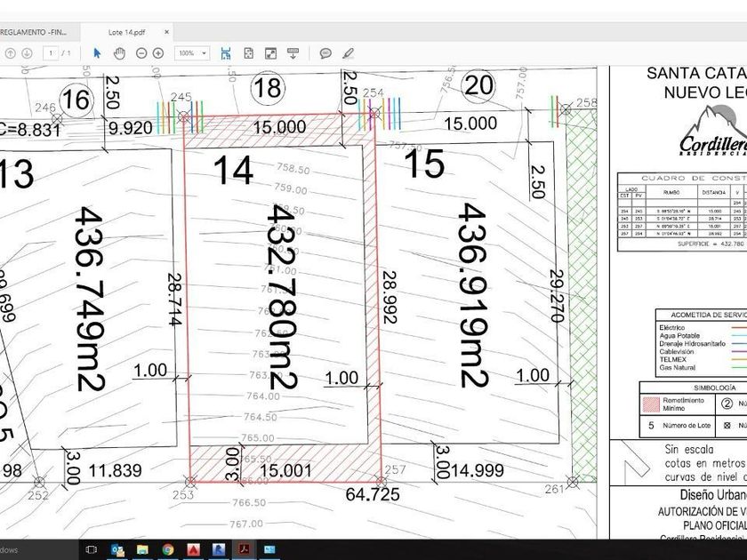Add a sticky note comment
Viewport: 747px width, 560px height.
point(325,53)
